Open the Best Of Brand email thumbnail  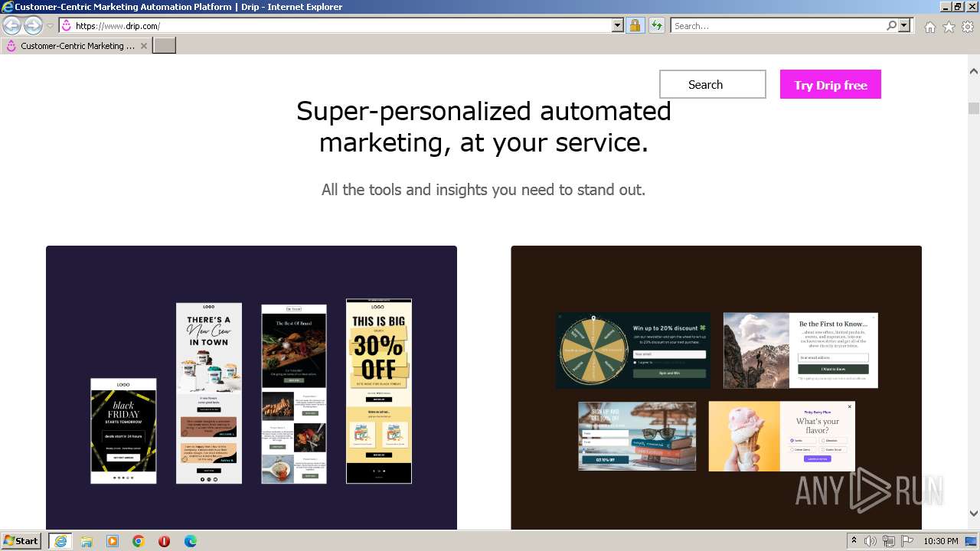coord(294,394)
